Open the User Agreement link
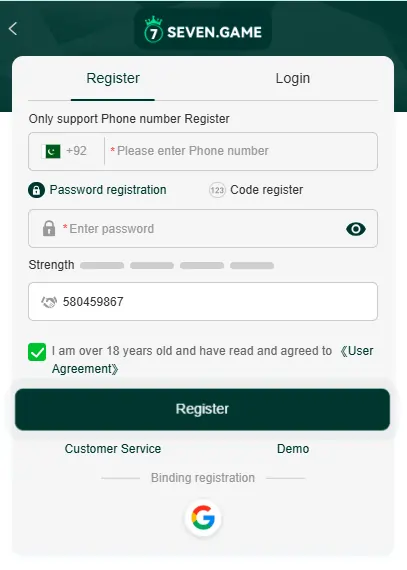Screen dimensions: 407x570 click(x=212, y=360)
